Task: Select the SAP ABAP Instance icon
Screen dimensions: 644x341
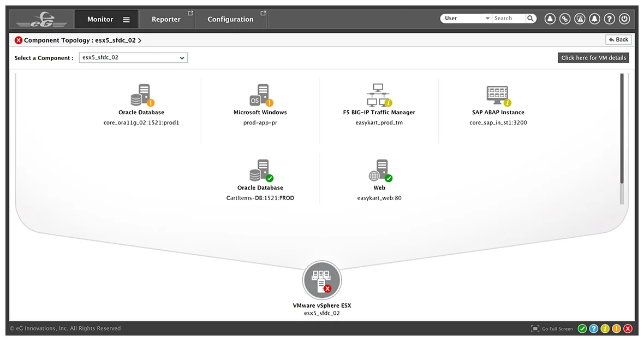Action: 498,96
